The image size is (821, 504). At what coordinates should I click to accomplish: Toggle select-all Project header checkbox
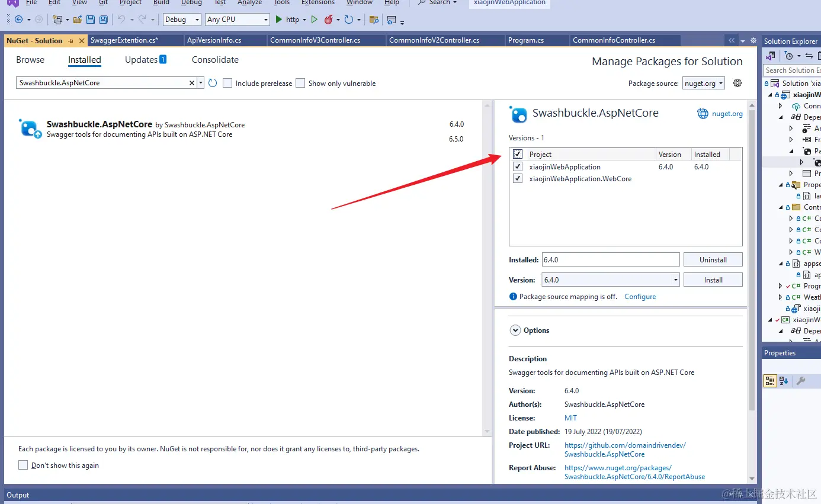pyautogui.click(x=518, y=154)
